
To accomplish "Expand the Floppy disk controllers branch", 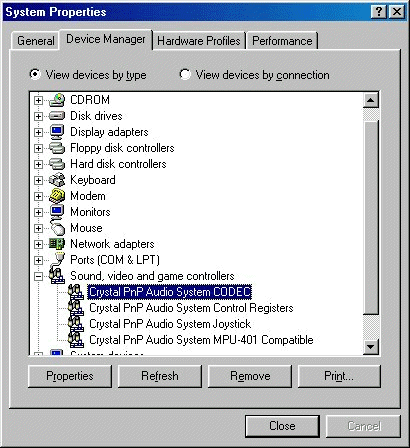I will pos(38,148).
